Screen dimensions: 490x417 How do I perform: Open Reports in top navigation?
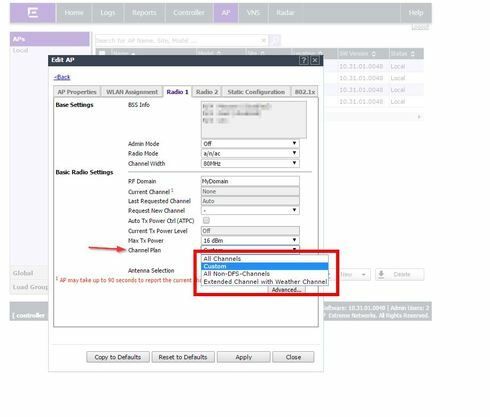point(144,13)
